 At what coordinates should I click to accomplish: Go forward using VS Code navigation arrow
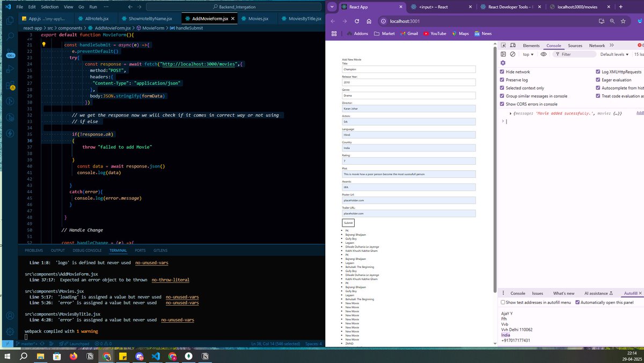pyautogui.click(x=140, y=7)
